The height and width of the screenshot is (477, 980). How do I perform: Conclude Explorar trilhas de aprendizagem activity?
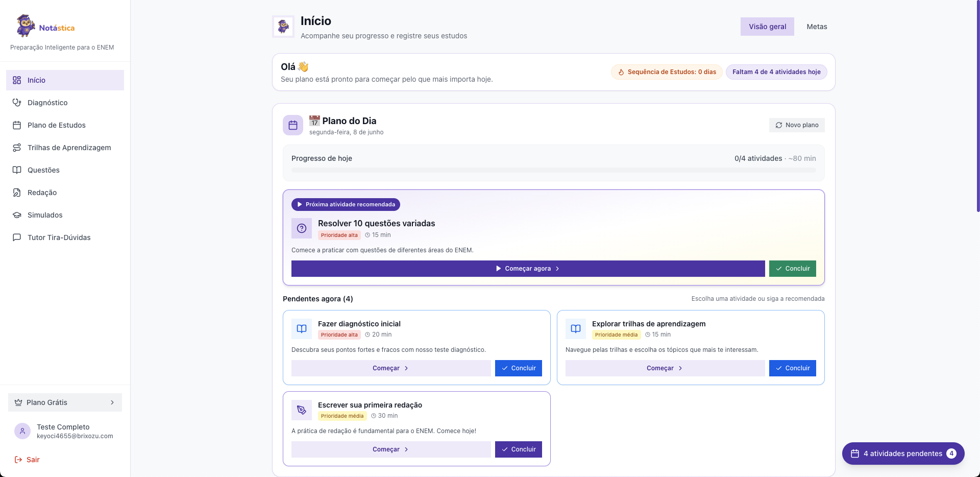point(792,368)
